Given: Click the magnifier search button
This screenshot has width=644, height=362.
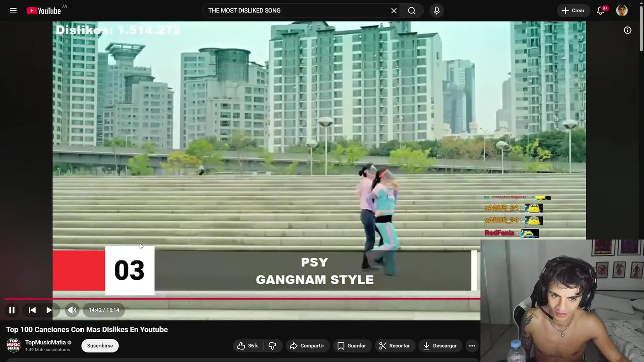Looking at the screenshot, I should [412, 11].
